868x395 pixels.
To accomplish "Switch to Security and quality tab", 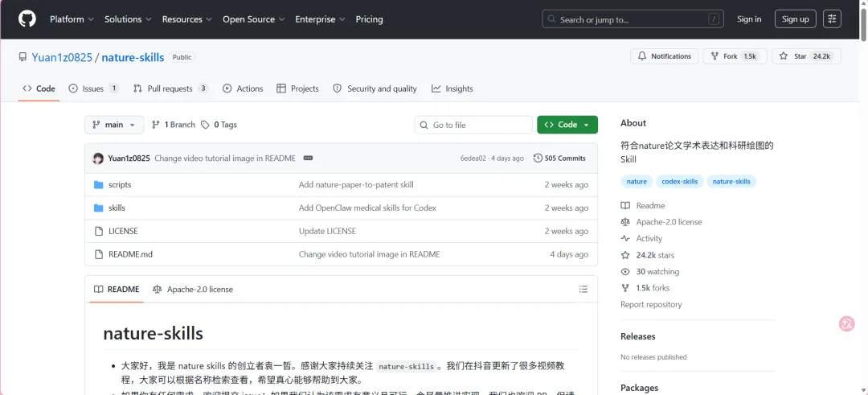I will [x=375, y=88].
